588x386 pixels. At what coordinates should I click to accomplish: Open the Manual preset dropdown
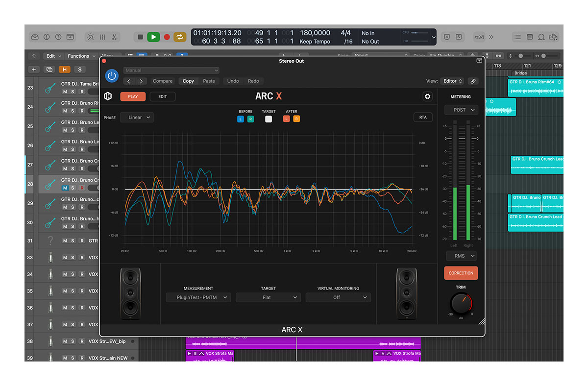pos(171,71)
